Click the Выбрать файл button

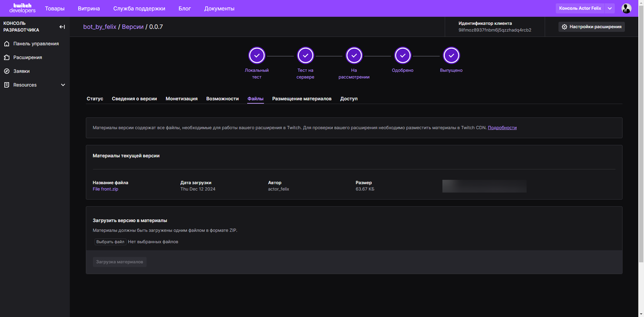pos(111,242)
